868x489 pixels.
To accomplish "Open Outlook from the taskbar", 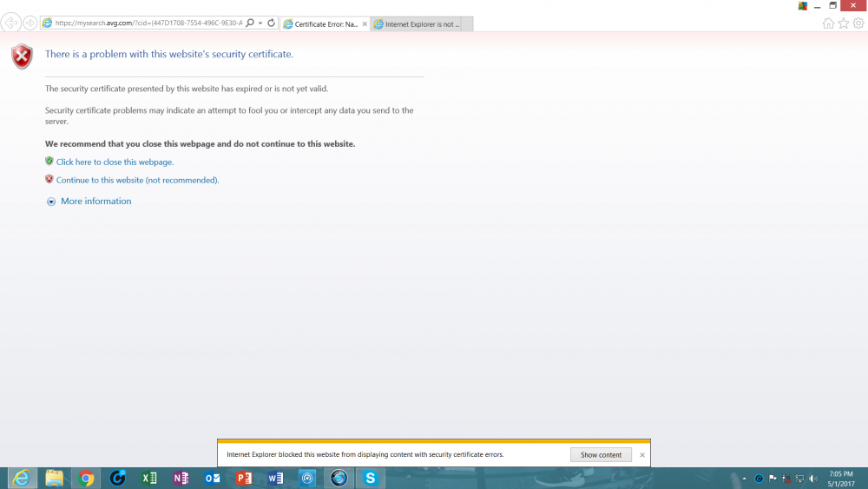I will pos(212,478).
